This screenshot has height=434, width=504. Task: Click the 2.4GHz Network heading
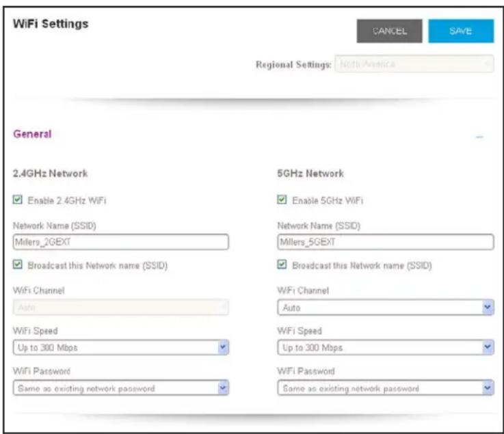(50, 174)
